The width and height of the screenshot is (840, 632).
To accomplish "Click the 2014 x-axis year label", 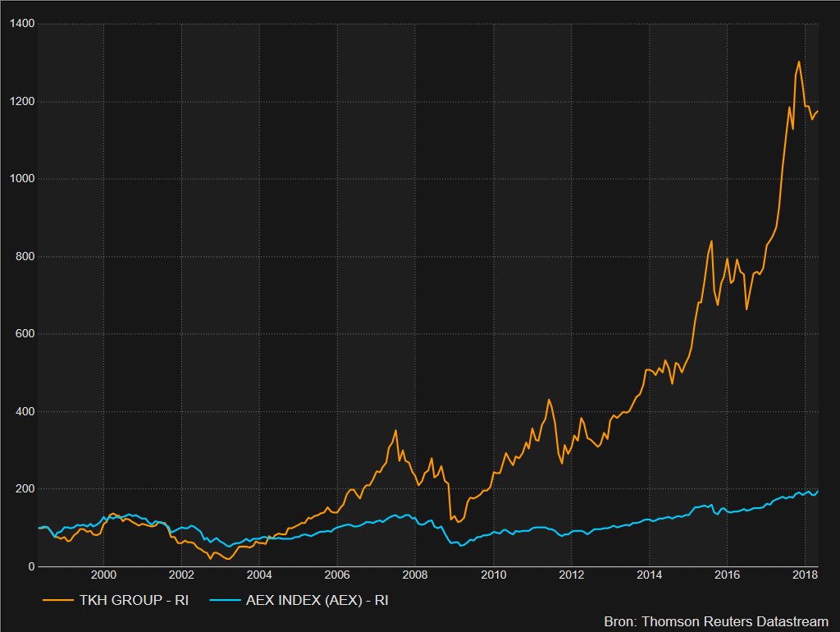I will click(x=650, y=575).
